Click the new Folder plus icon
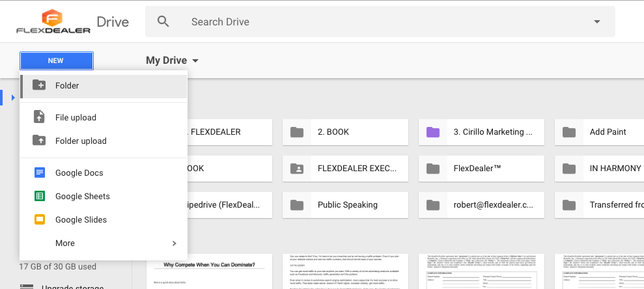644x289 pixels. (40, 85)
